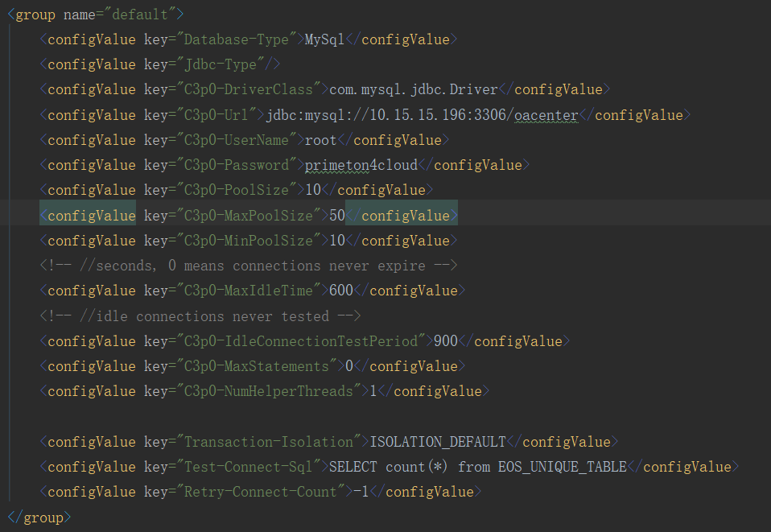Click the idle connections never tested comment
This screenshot has width=771, height=532.
(200, 316)
